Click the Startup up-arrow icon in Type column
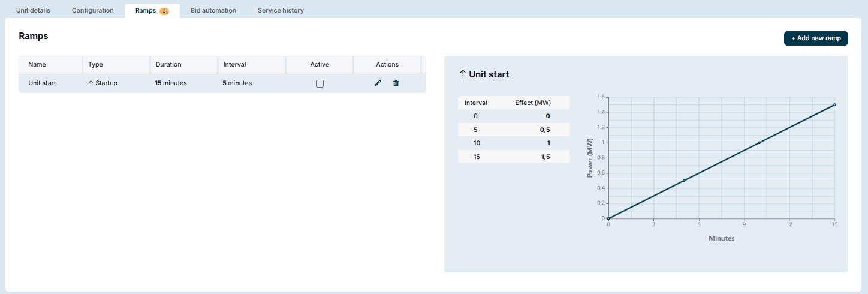This screenshot has height=294, width=868. (91, 83)
